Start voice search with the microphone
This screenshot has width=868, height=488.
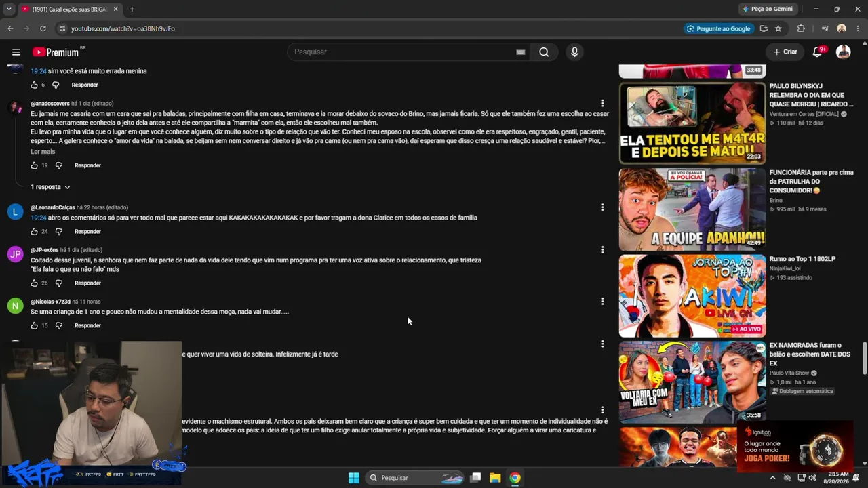(574, 52)
